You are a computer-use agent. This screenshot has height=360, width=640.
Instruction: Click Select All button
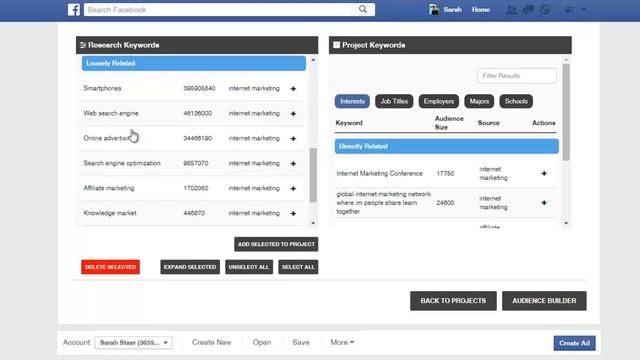click(x=298, y=267)
